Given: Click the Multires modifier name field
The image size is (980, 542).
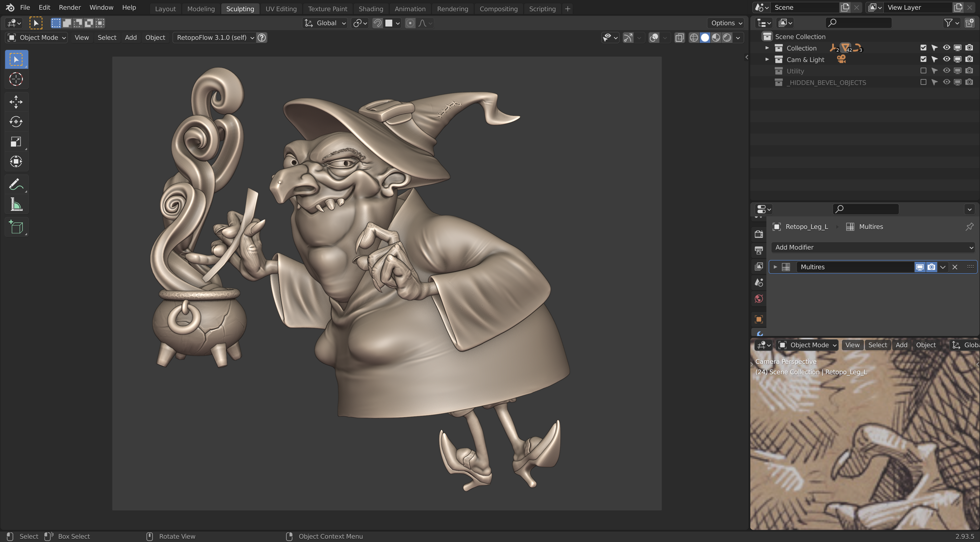Looking at the screenshot, I should (854, 267).
